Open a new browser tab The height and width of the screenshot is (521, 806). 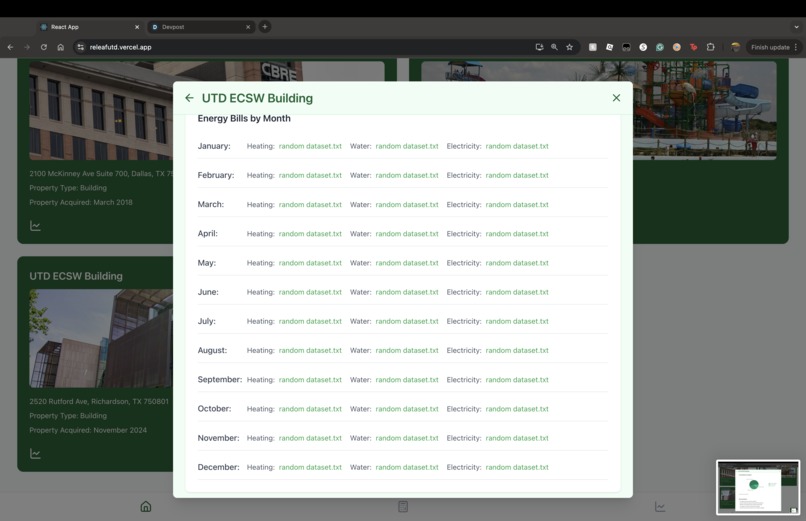[265, 27]
